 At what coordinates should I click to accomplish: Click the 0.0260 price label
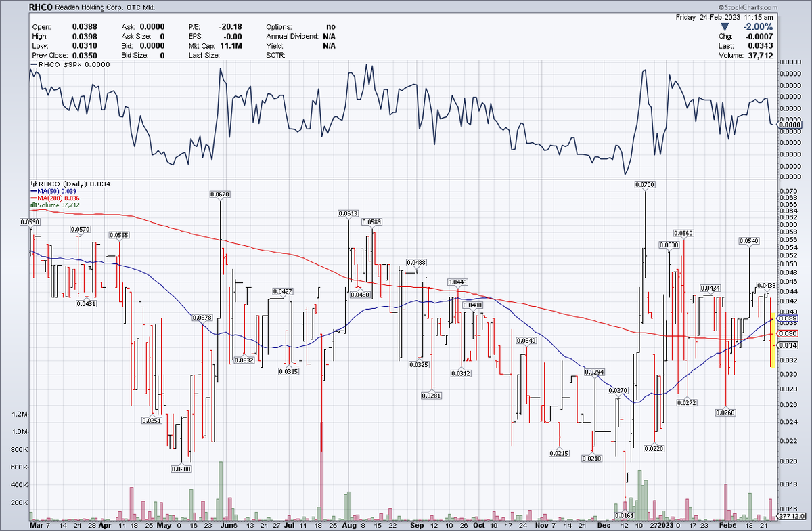coord(725,412)
